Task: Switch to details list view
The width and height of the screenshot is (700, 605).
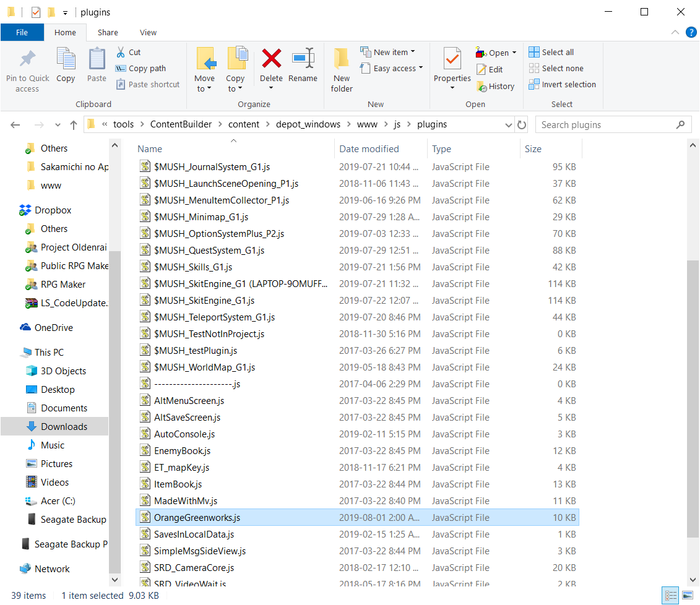Action: [x=670, y=595]
